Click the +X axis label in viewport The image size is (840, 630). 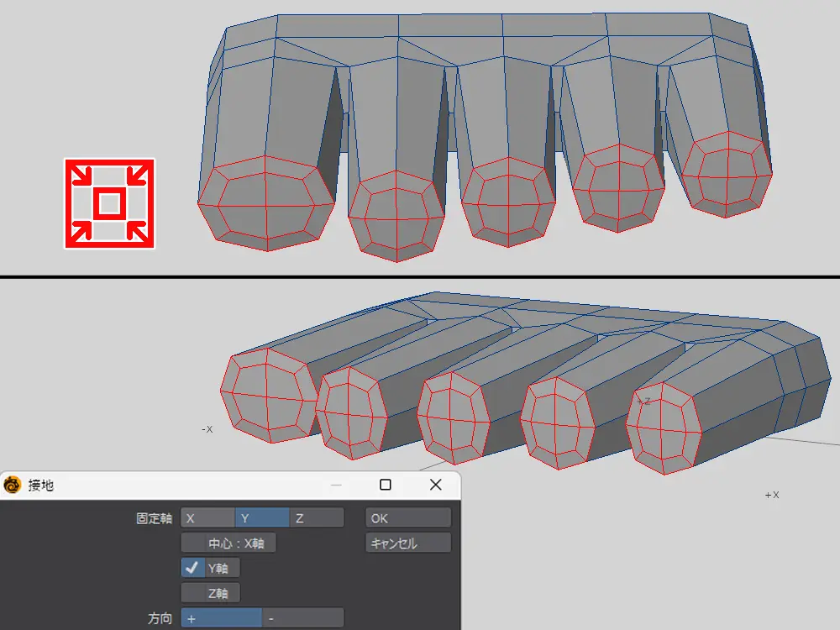[771, 496]
